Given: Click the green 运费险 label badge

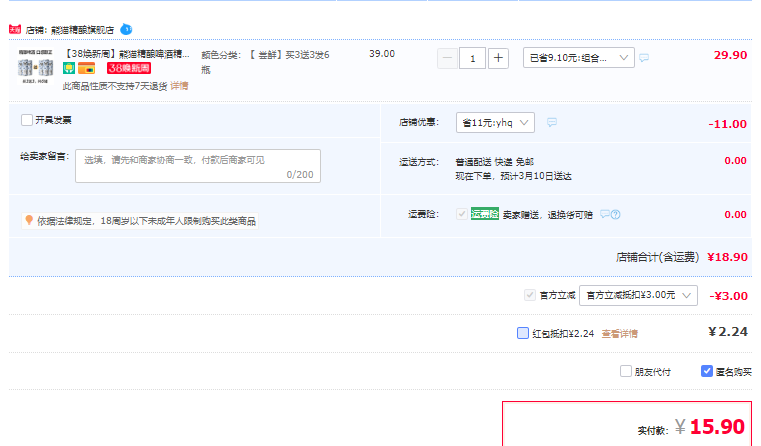Looking at the screenshot, I should coord(485,214).
